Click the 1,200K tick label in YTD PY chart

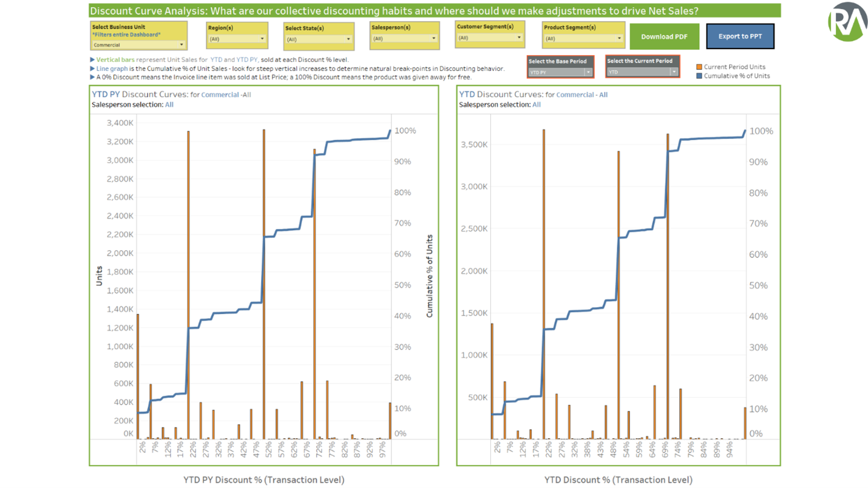pyautogui.click(x=119, y=328)
